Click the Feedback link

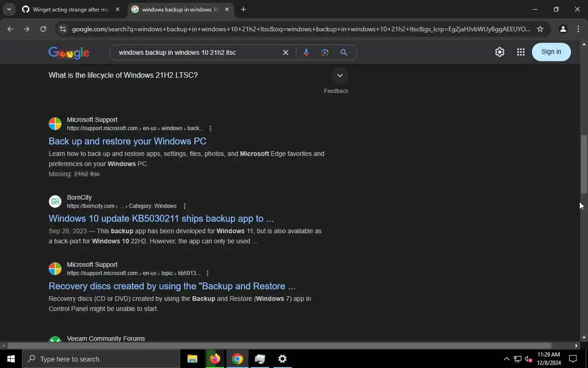click(x=336, y=91)
